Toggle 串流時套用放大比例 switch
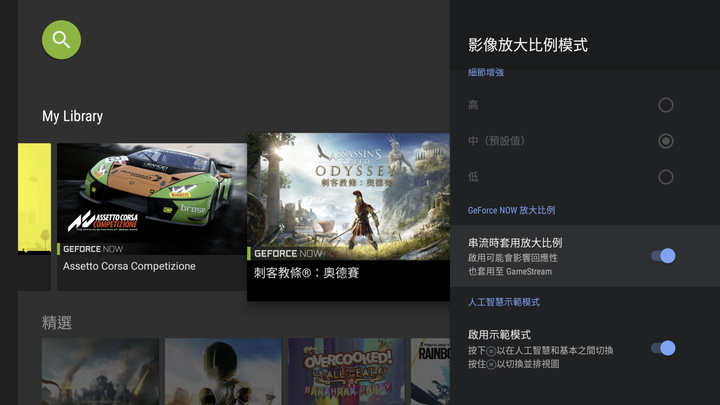The image size is (720, 405). tap(663, 256)
